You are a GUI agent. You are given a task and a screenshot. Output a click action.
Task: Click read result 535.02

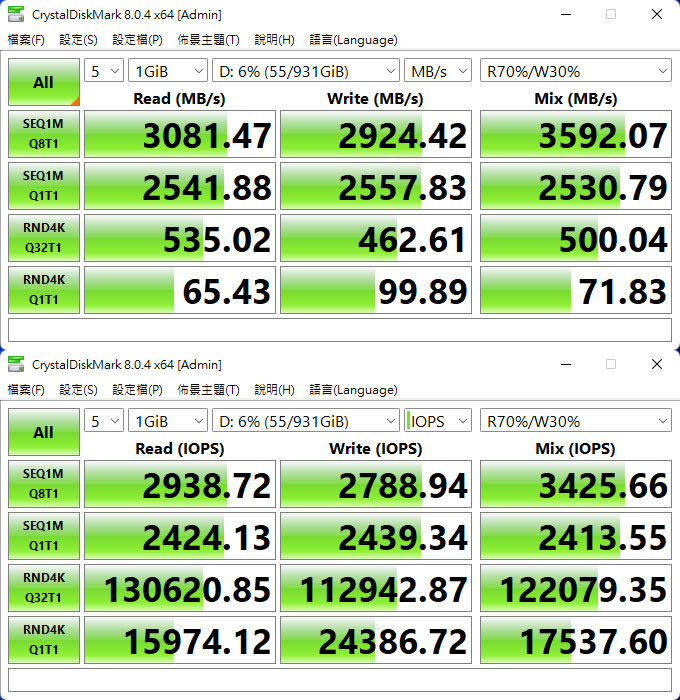(180, 238)
